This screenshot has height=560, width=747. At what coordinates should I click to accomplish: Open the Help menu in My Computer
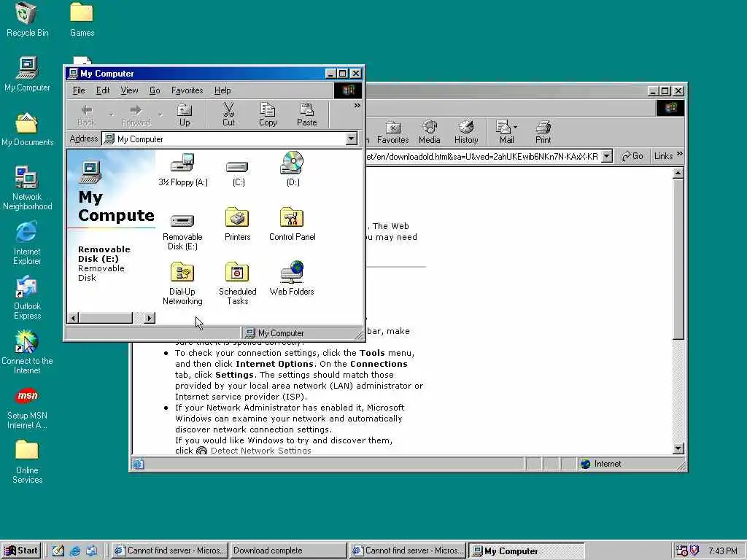222,90
